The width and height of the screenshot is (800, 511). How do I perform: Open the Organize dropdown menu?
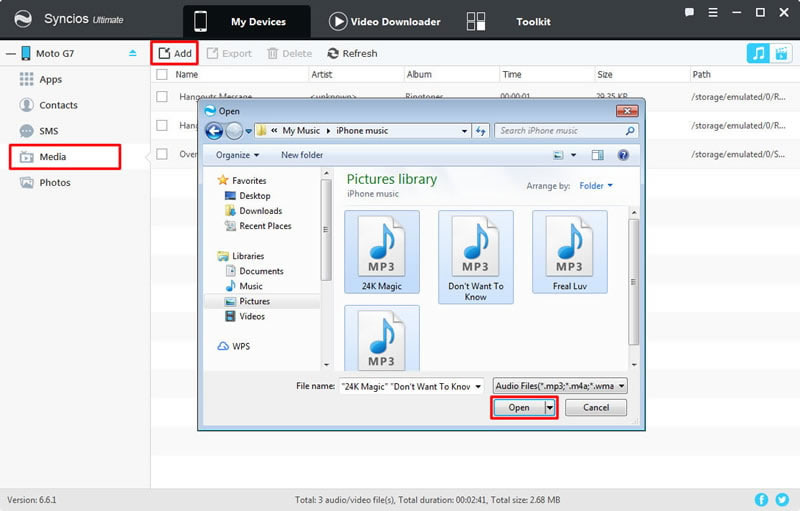coord(237,155)
